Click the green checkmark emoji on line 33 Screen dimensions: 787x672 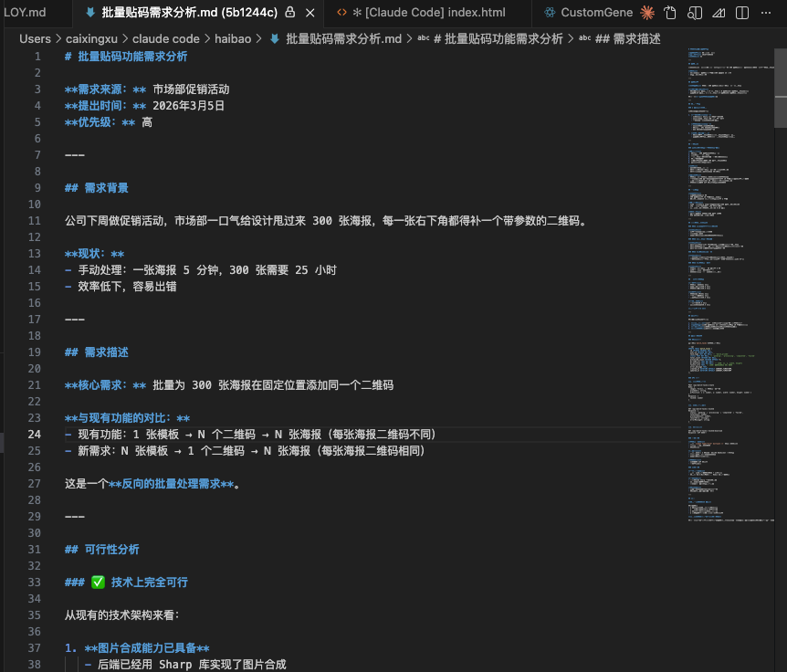98,583
